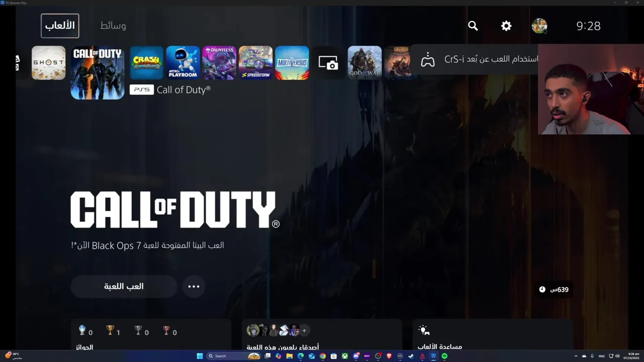Click the bronze trophy count icon

point(166,330)
